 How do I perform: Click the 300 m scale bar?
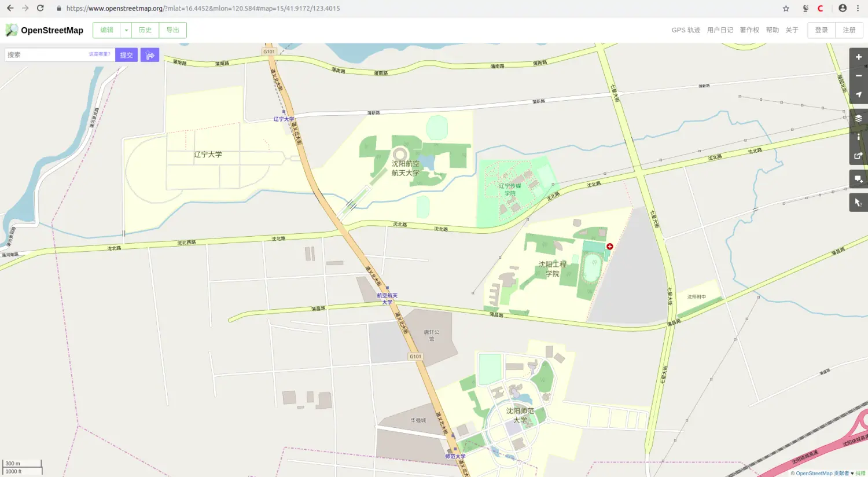tap(22, 464)
